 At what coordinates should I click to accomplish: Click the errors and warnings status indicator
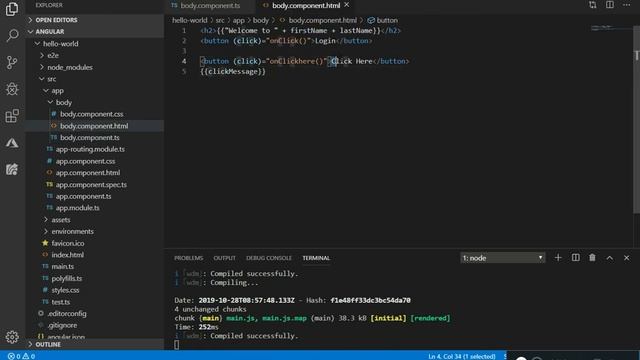click(21, 356)
